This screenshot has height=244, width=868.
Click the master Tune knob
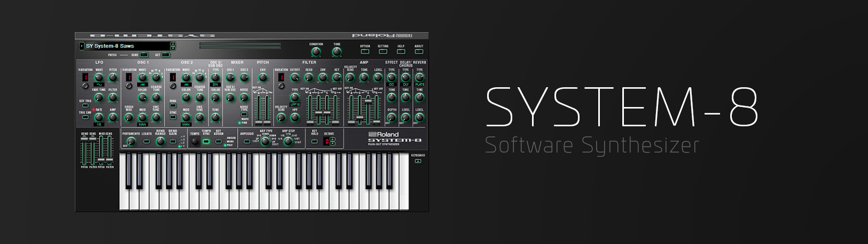click(337, 52)
